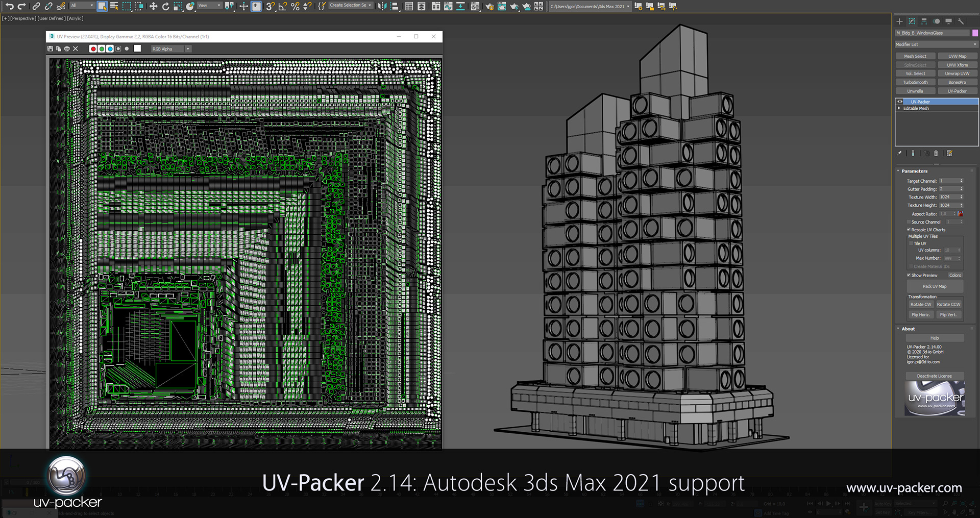The image size is (980, 518).
Task: Toggle the Angle Snap icon
Action: pos(283,6)
